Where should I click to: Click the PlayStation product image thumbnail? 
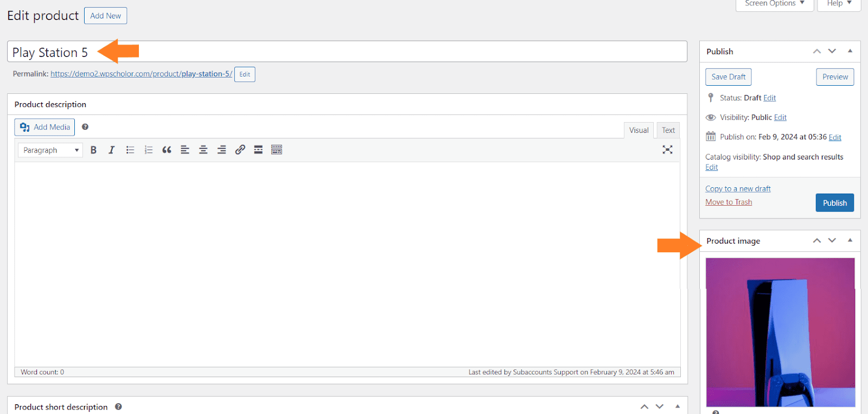(780, 332)
